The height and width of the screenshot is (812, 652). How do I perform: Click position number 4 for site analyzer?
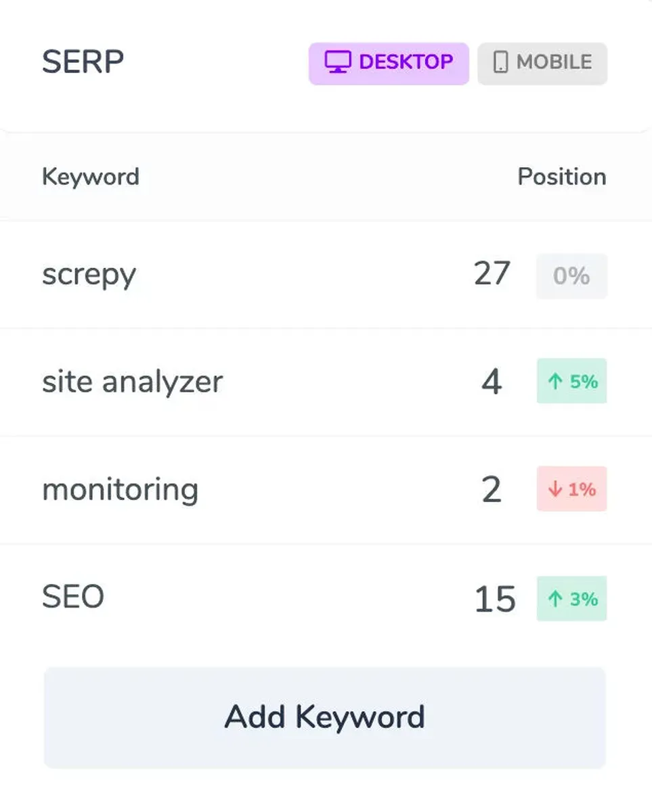(492, 383)
